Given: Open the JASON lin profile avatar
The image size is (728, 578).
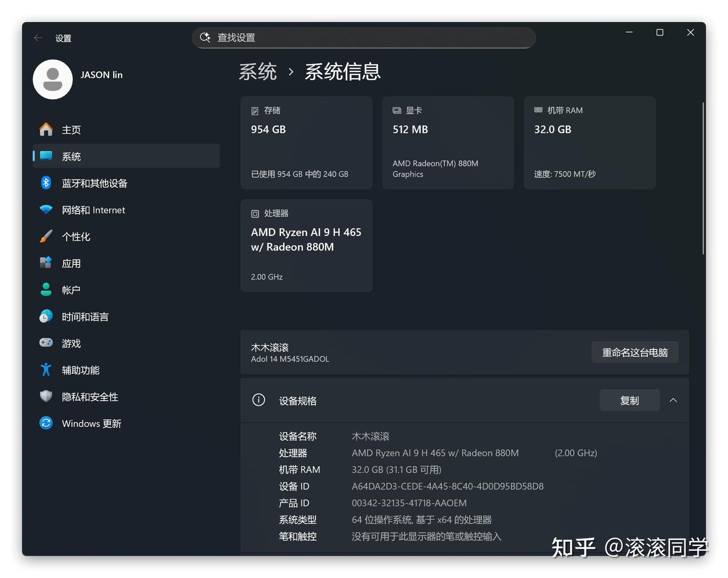Looking at the screenshot, I should 53,79.
